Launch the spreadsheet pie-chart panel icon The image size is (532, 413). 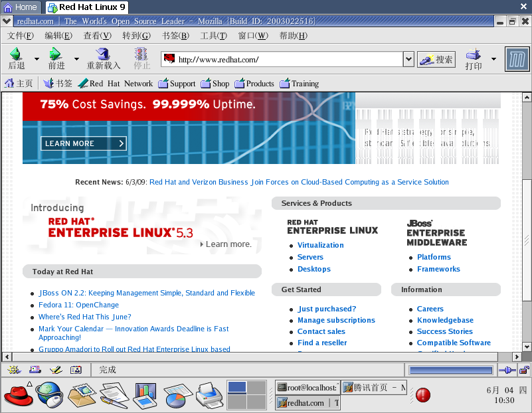[x=178, y=396]
